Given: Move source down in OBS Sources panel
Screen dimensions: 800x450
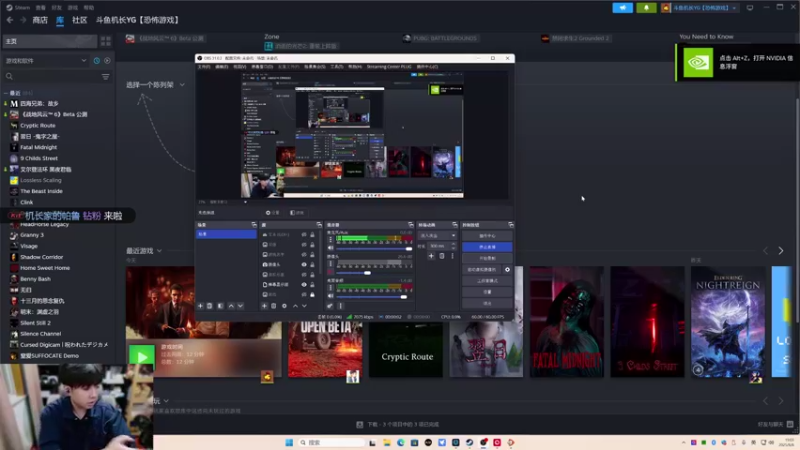Looking at the screenshot, I should (305, 306).
